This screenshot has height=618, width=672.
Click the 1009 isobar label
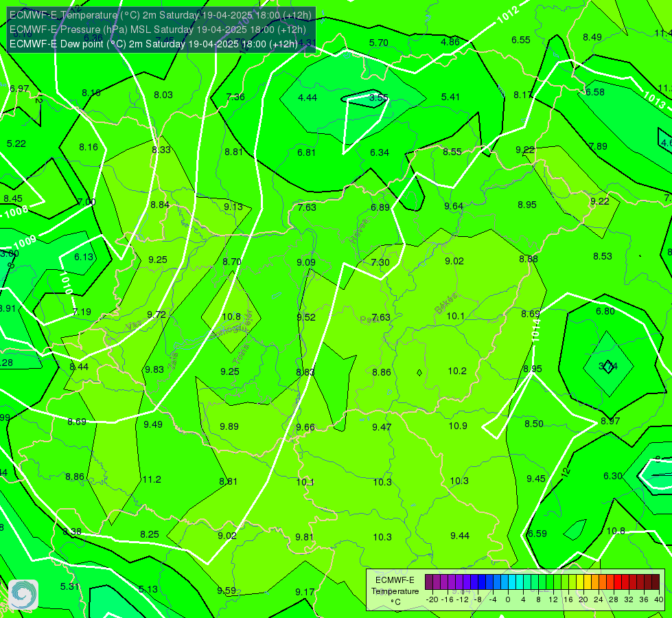click(25, 243)
